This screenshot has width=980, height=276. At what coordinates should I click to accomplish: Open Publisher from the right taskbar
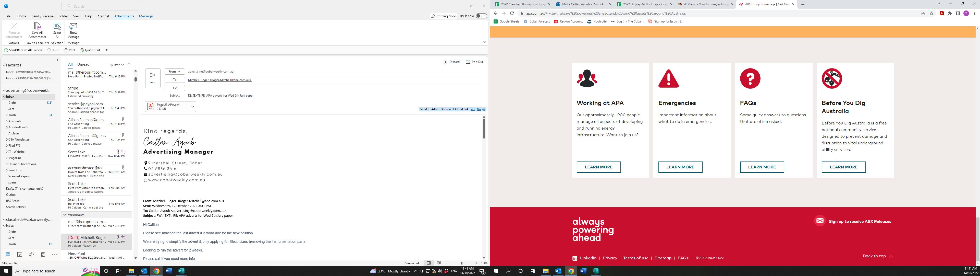point(596,271)
